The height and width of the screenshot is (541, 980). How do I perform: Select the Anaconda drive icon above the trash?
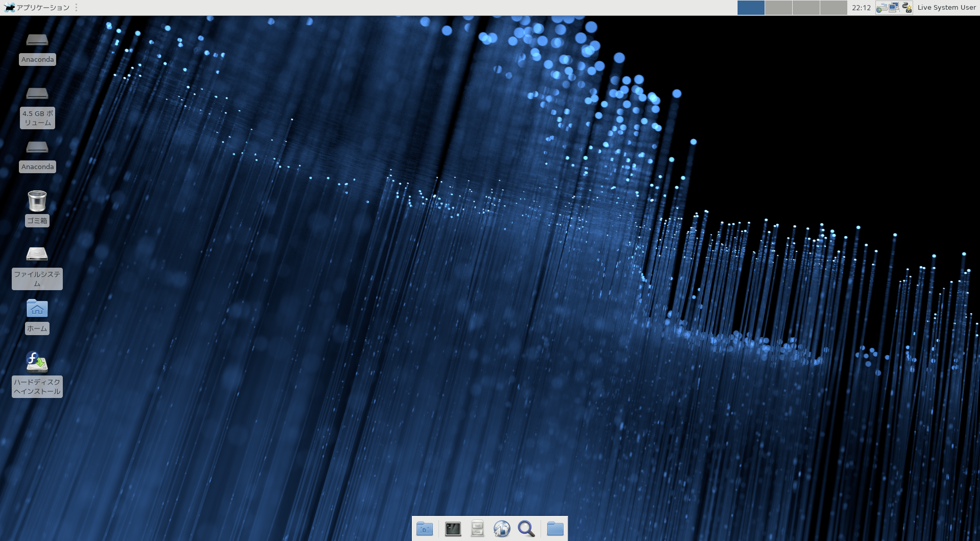click(x=37, y=148)
